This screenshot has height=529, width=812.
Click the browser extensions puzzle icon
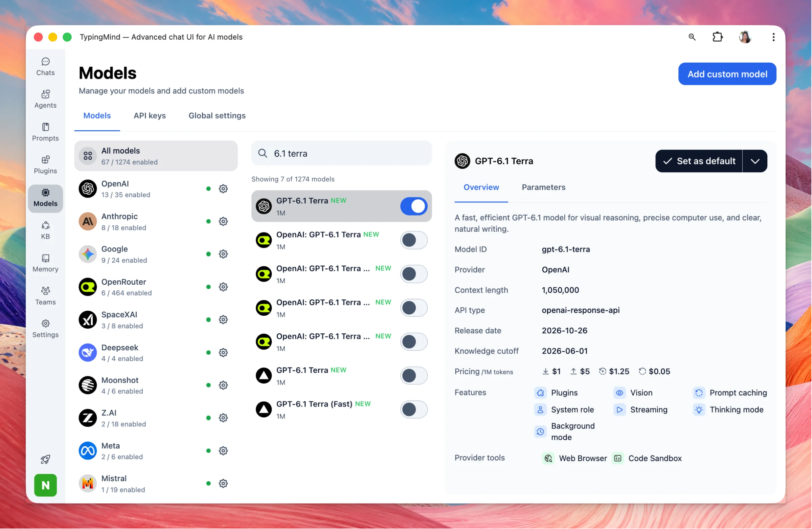[718, 37]
